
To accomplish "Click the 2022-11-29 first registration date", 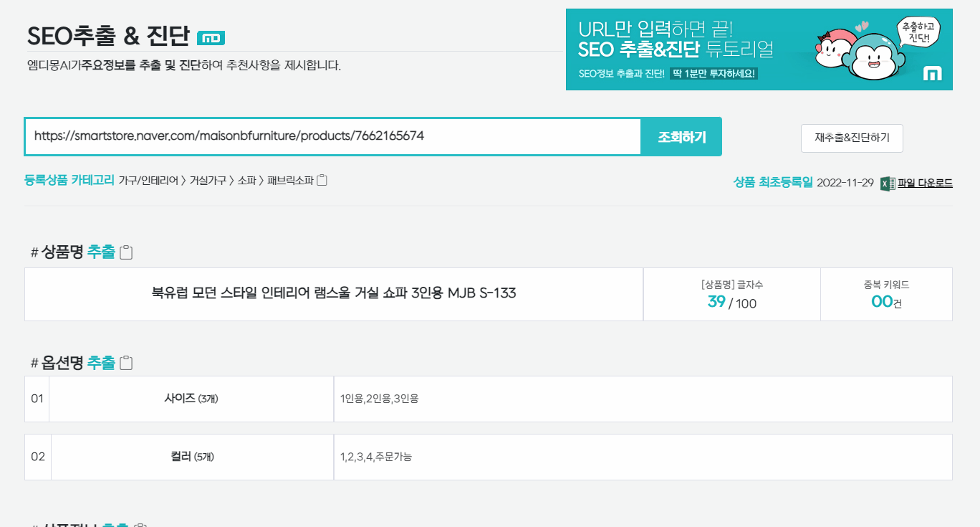I will (x=845, y=183).
